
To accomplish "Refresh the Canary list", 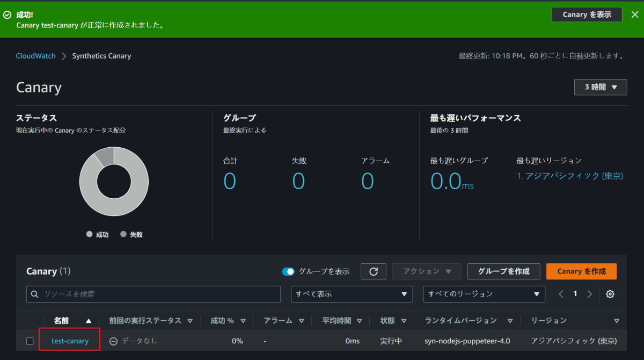I will 374,271.
